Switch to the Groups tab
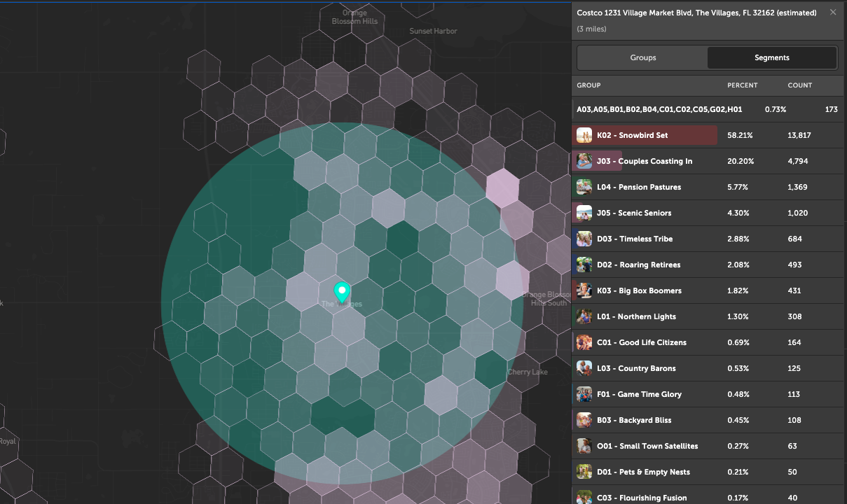 pyautogui.click(x=642, y=57)
